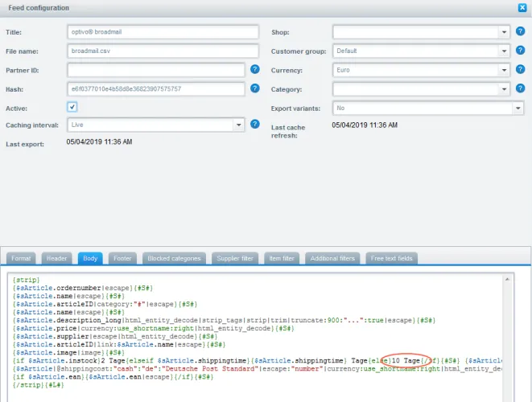Image resolution: width=532 pixels, height=402 pixels.
Task: Click the sArticle.price currency line
Action: click(154, 329)
